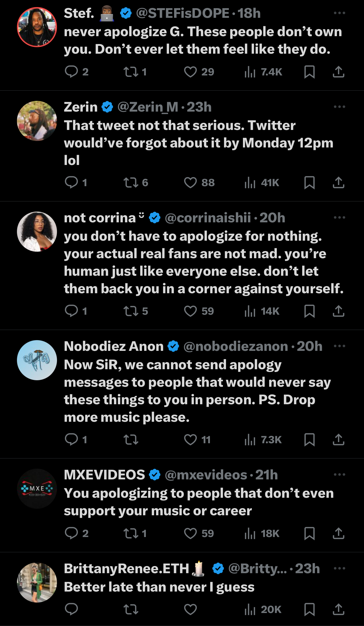Like BrittanyRenee.ETH's tweet

(x=190, y=609)
